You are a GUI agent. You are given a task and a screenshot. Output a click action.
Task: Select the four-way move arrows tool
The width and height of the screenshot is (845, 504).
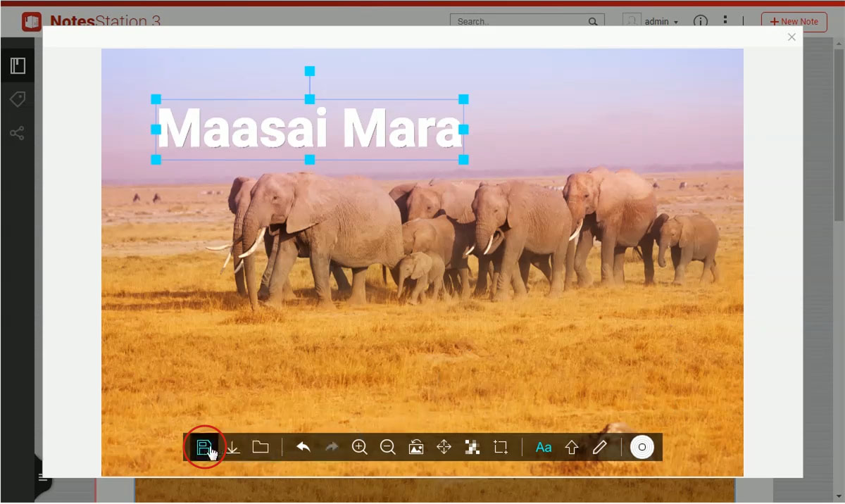444,447
